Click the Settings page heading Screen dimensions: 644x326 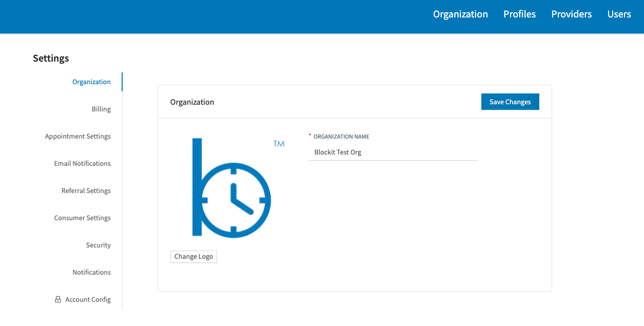pos(51,59)
